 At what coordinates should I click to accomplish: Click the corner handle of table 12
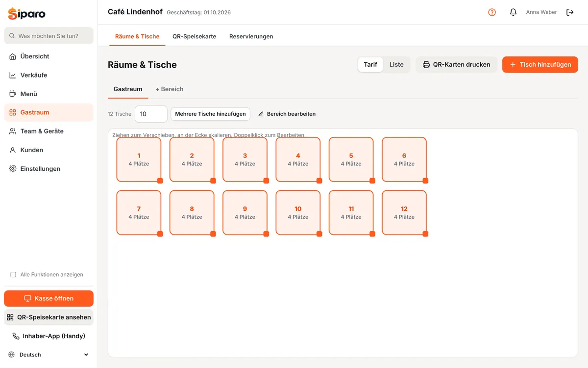[x=425, y=234]
